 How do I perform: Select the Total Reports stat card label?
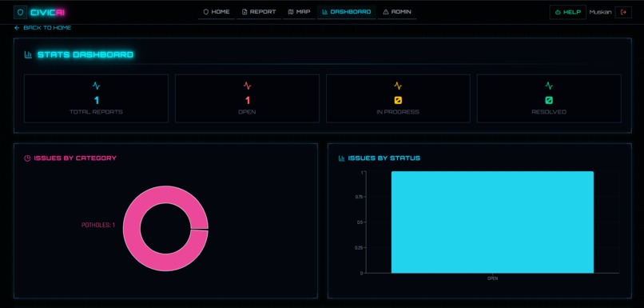point(96,112)
